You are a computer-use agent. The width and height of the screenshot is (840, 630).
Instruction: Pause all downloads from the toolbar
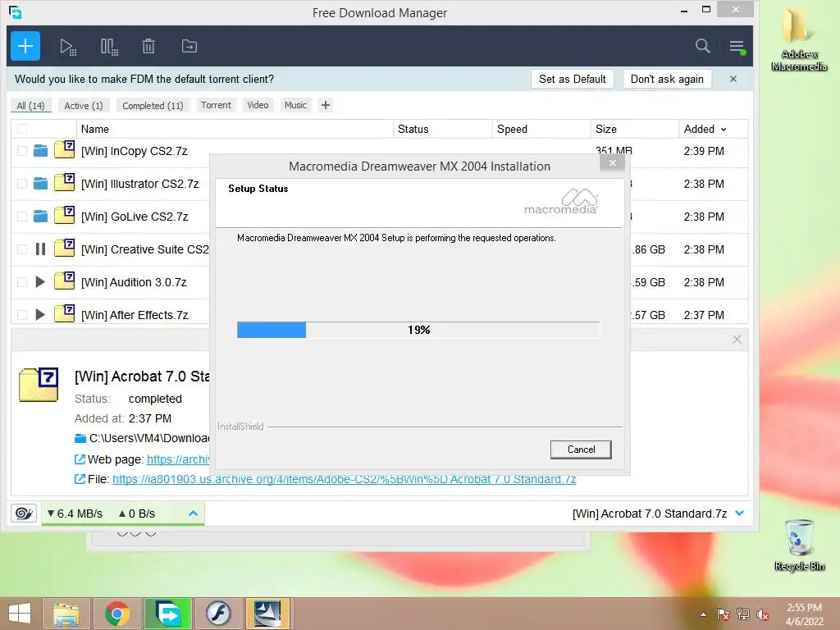tap(109, 47)
